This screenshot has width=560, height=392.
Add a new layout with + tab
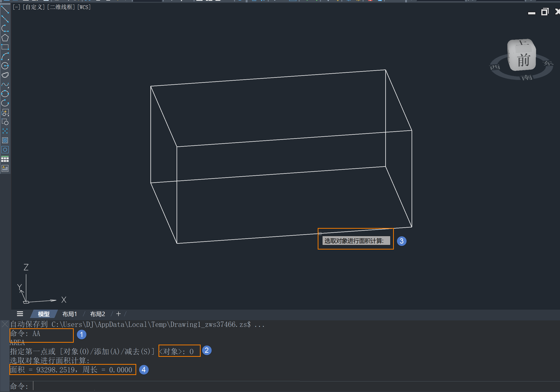(119, 314)
